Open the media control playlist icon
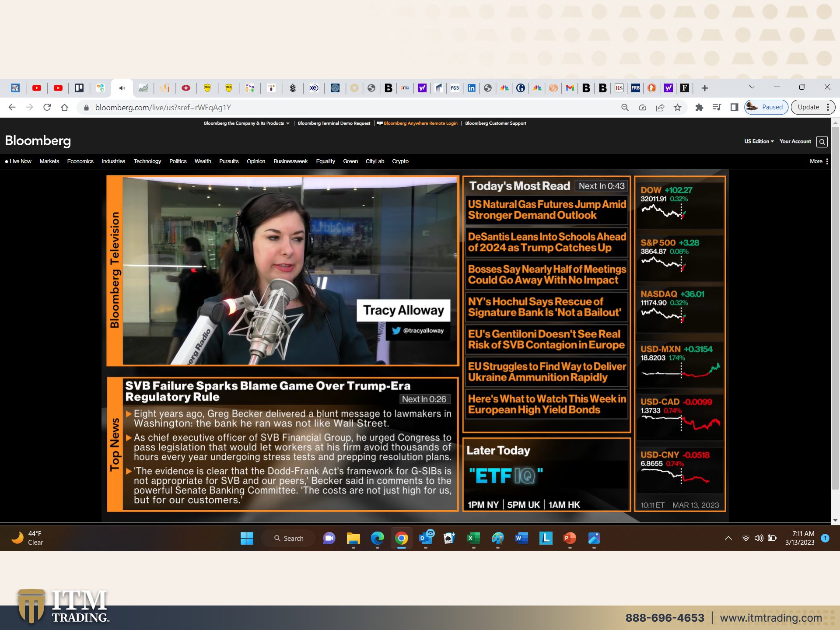 click(717, 107)
